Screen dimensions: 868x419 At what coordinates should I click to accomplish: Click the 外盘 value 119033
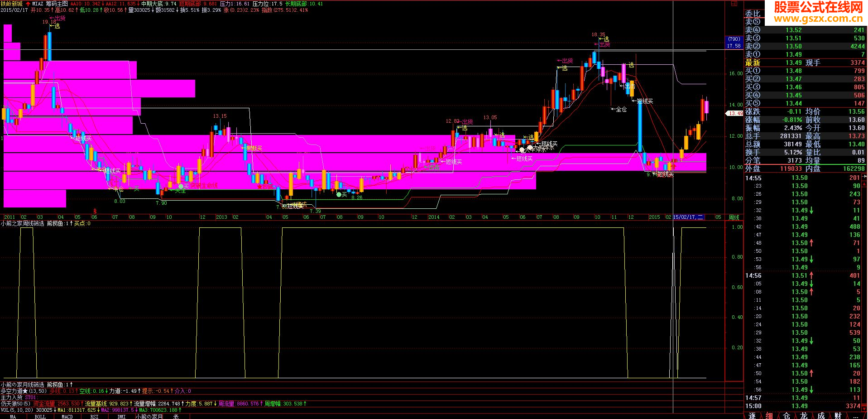791,169
